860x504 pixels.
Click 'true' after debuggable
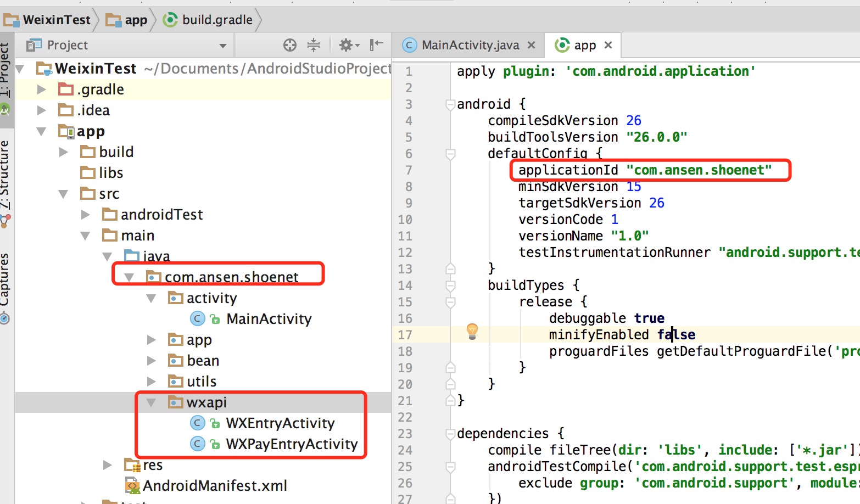649,318
